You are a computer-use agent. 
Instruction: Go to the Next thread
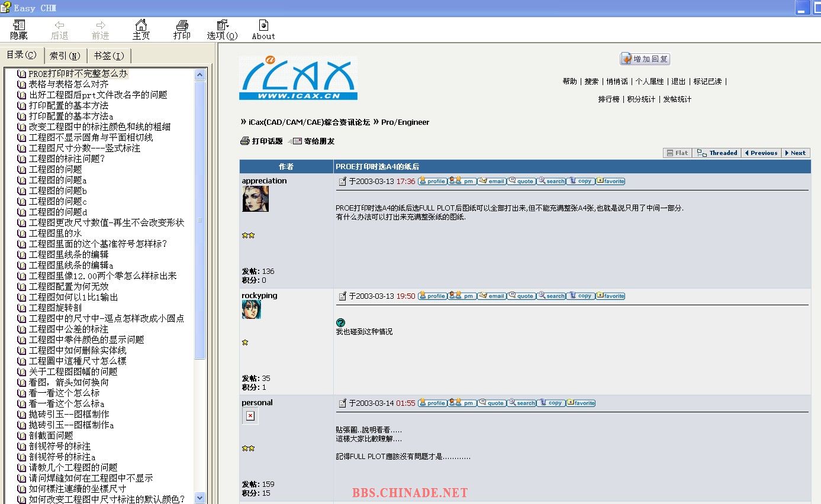click(796, 153)
